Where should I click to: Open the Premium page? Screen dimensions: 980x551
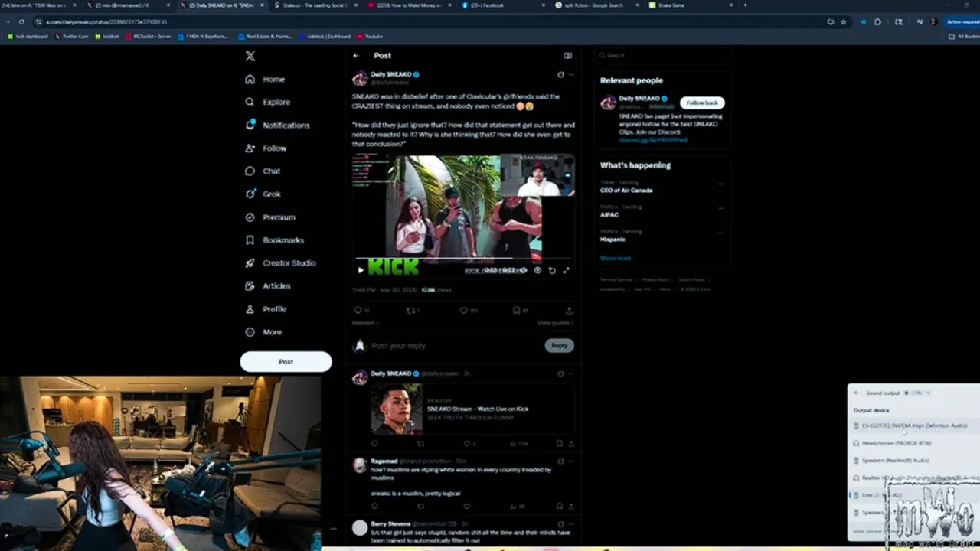(269, 217)
